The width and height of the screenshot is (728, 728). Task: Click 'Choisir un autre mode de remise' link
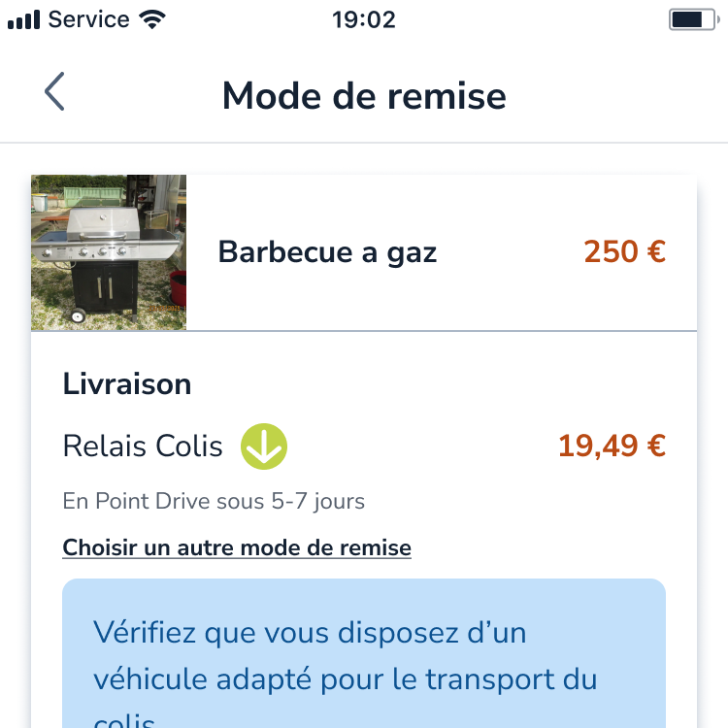[237, 547]
